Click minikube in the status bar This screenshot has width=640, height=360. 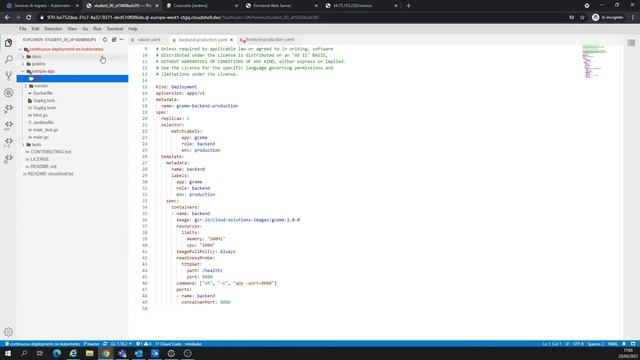point(193,344)
